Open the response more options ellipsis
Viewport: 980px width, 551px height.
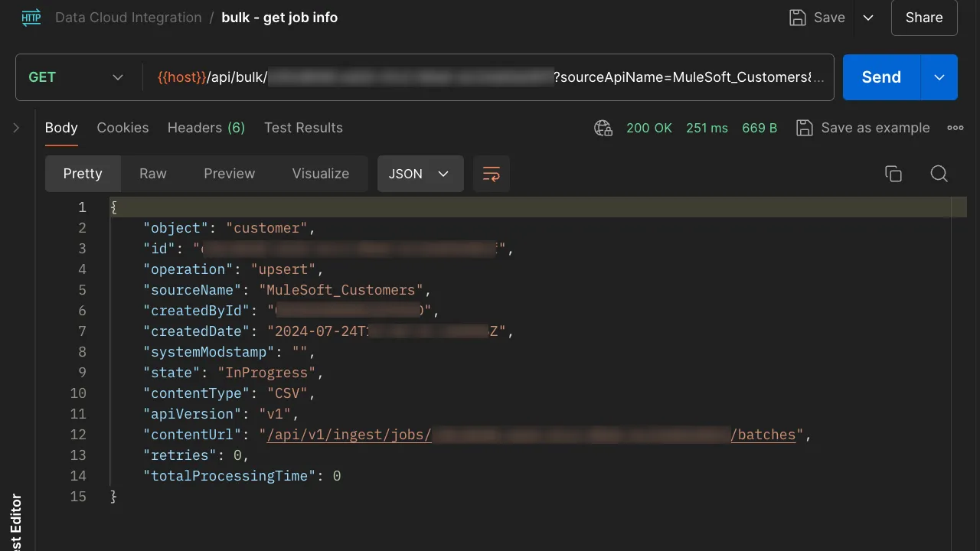[955, 128]
